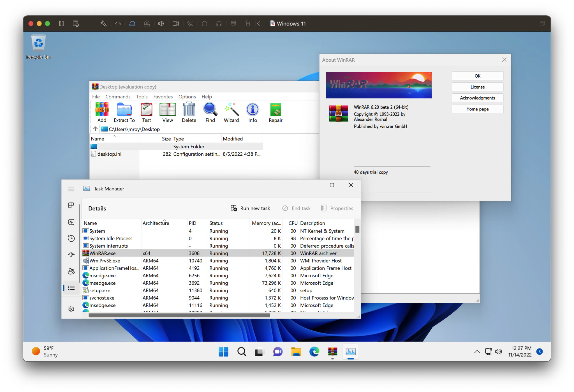Click Task Manager horizontal scrollbar

pos(179,315)
